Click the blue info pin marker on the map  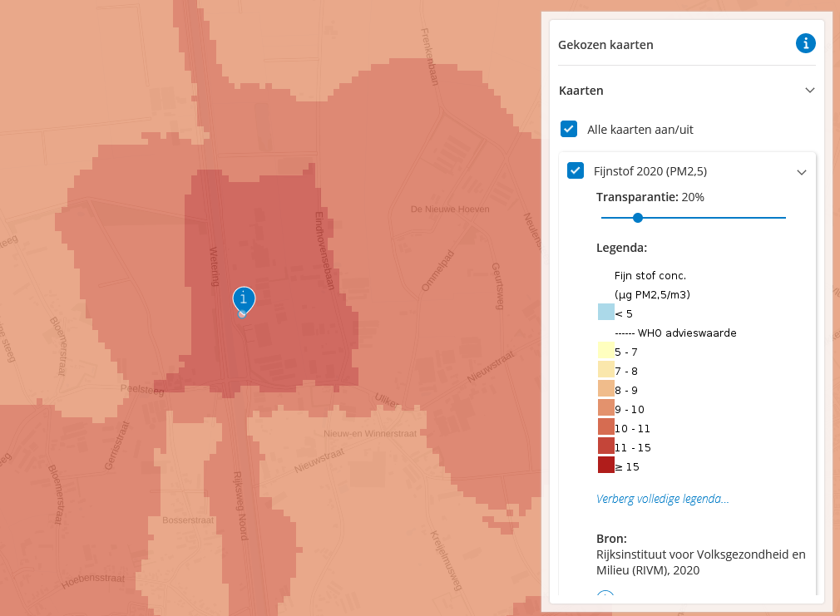[x=243, y=299]
